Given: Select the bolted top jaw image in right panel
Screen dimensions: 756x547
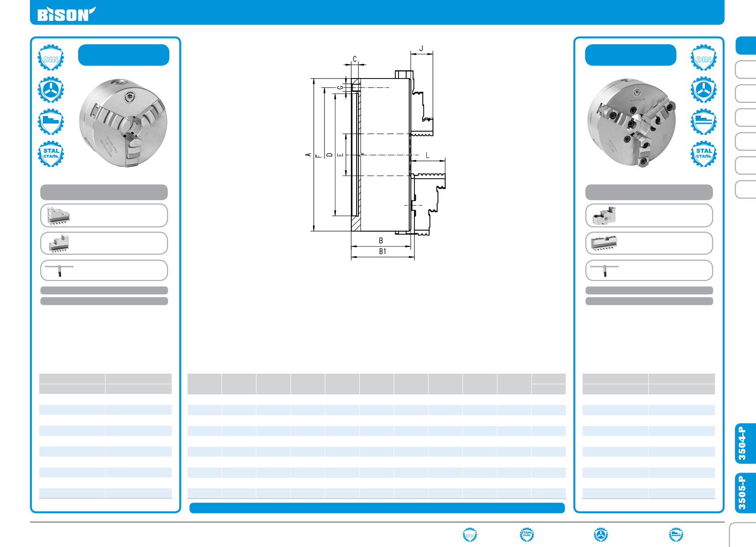Looking at the screenshot, I should point(605,216).
